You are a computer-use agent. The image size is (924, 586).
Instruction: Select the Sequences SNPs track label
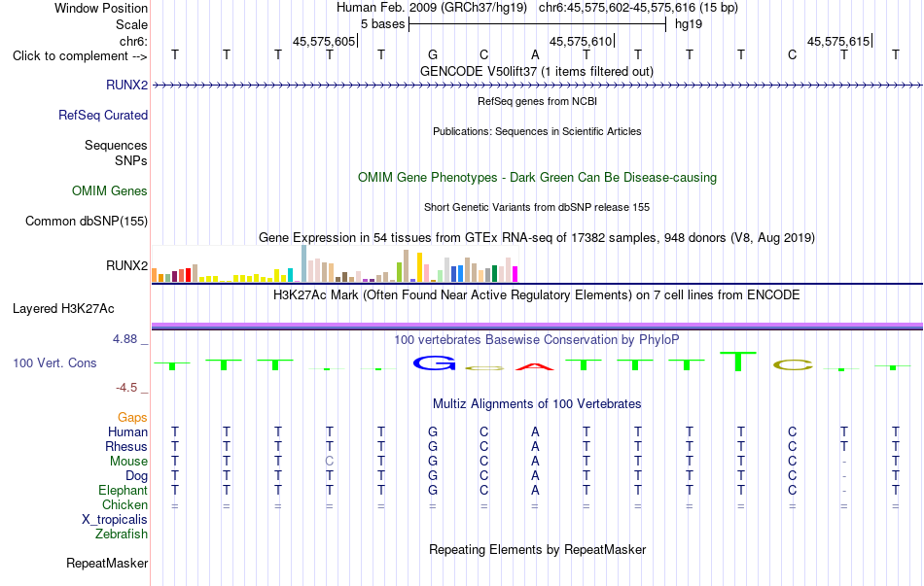tap(116, 153)
